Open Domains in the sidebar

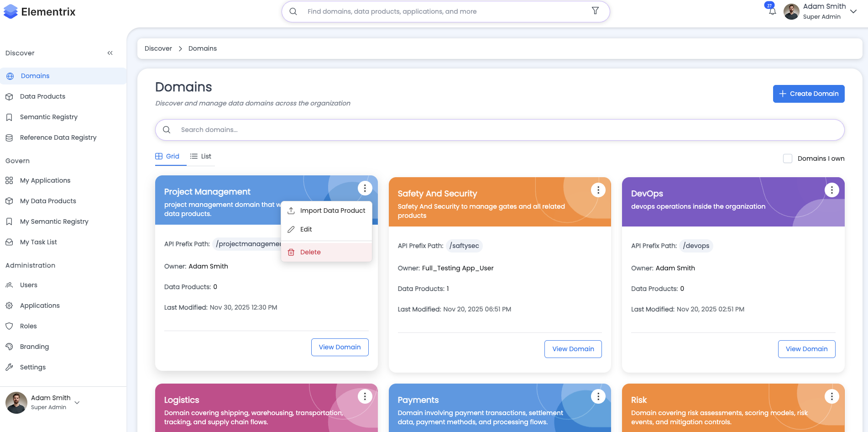click(x=63, y=76)
